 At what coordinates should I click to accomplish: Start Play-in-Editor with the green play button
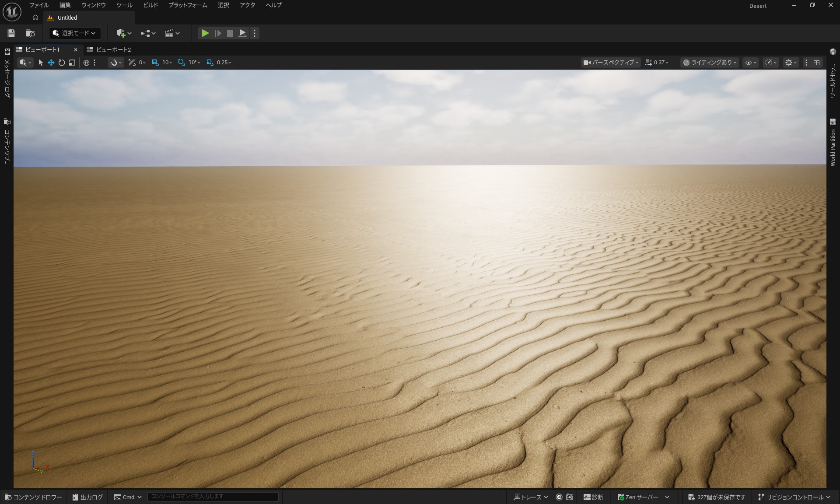pos(205,33)
